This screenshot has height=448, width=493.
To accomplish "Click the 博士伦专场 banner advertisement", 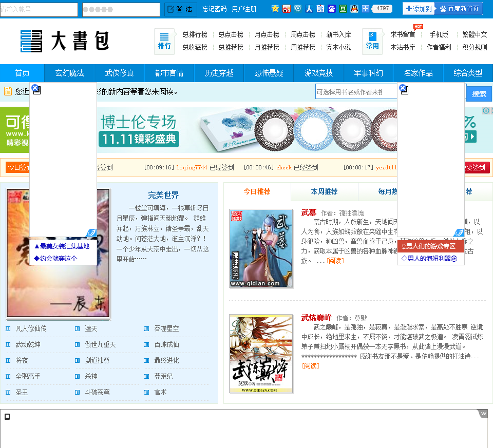I will tap(246, 130).
